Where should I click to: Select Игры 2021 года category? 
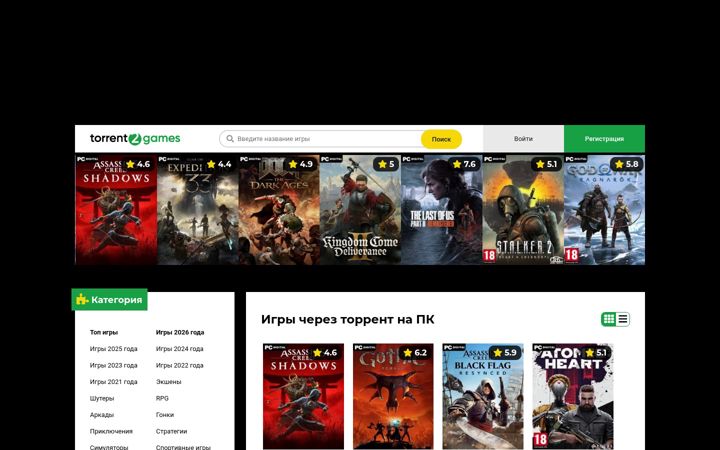(113, 382)
